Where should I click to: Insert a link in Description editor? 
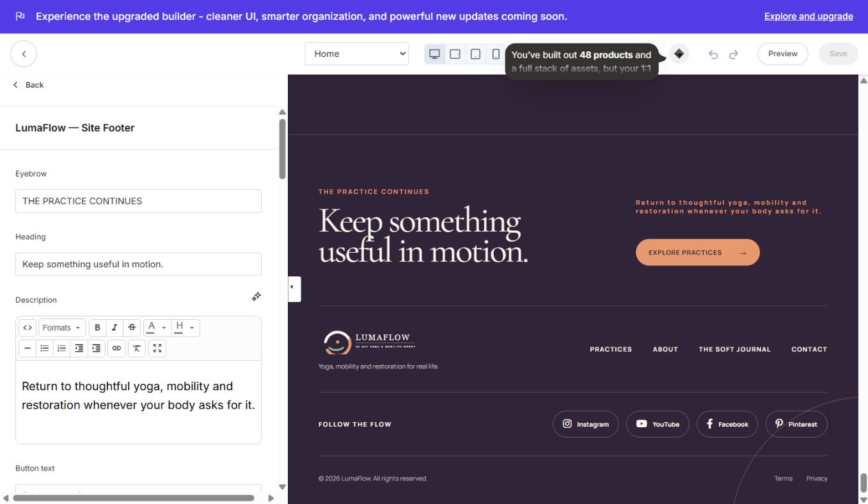pos(116,349)
